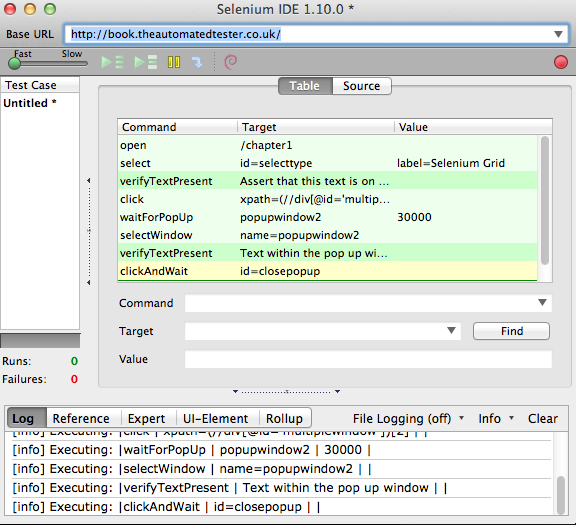Click the log panel vertical scrollbar
The height and width of the screenshot is (525, 576).
[561, 495]
